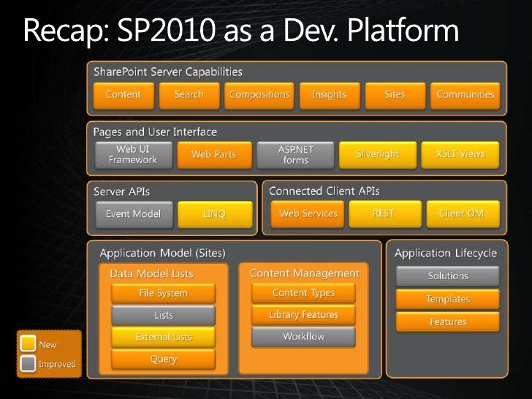Select the Client OM box

point(463,214)
